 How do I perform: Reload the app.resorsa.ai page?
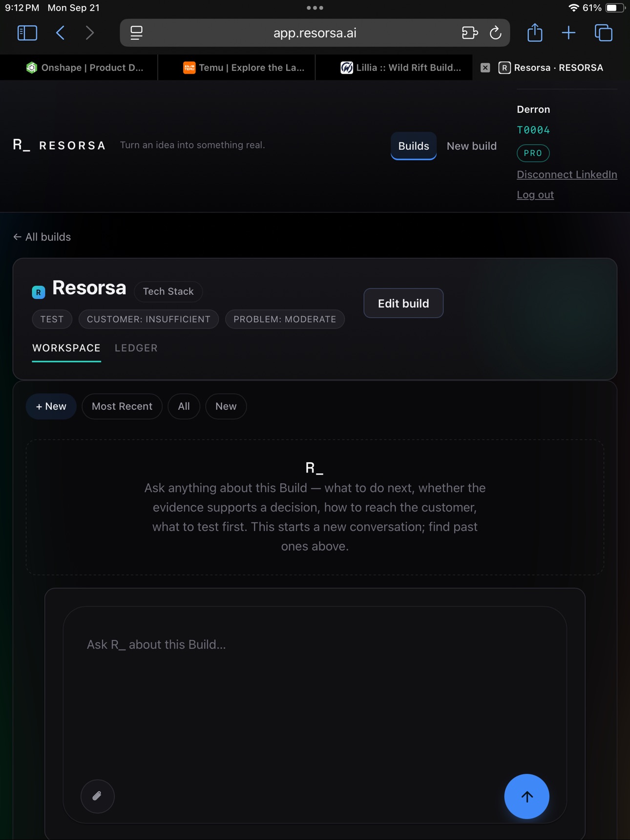click(x=495, y=33)
